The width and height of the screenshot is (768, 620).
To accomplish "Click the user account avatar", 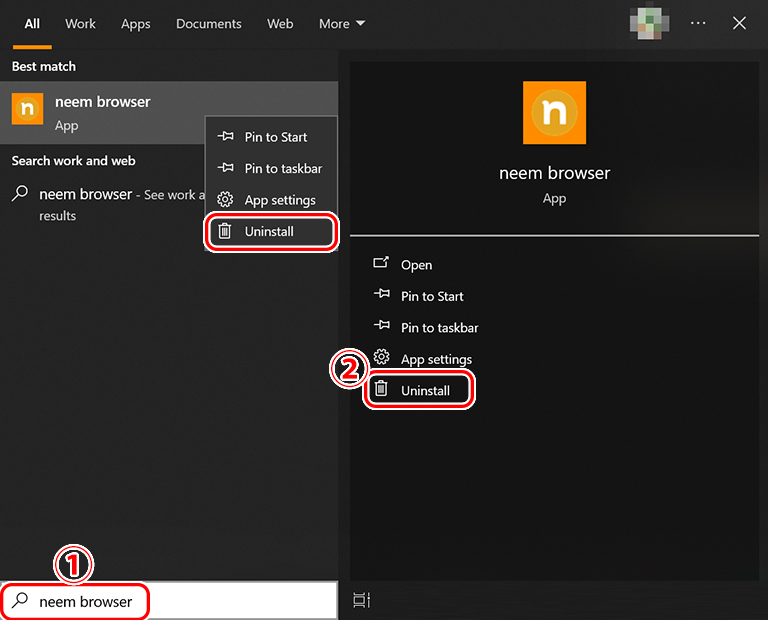I will [649, 23].
